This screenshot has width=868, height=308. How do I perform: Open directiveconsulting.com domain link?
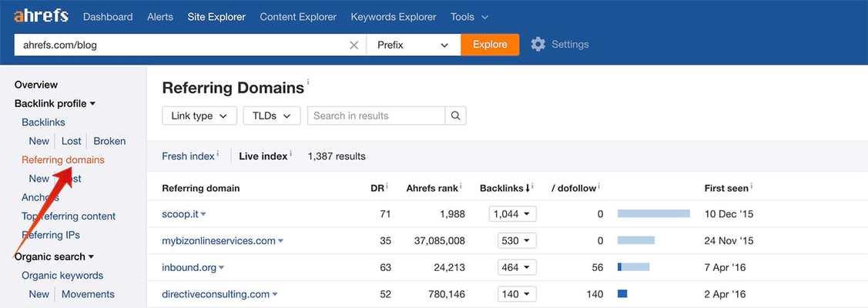pyautogui.click(x=216, y=294)
